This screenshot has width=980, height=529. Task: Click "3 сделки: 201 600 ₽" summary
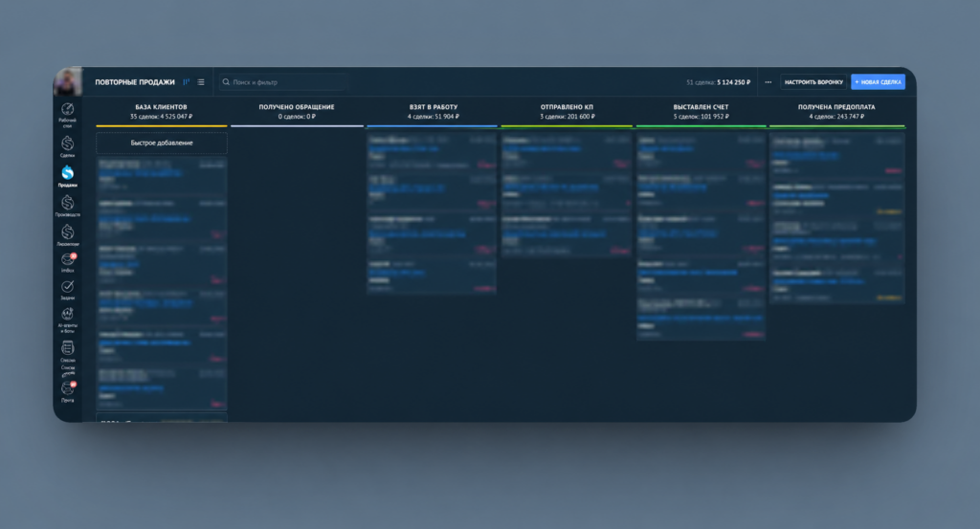pos(567,116)
